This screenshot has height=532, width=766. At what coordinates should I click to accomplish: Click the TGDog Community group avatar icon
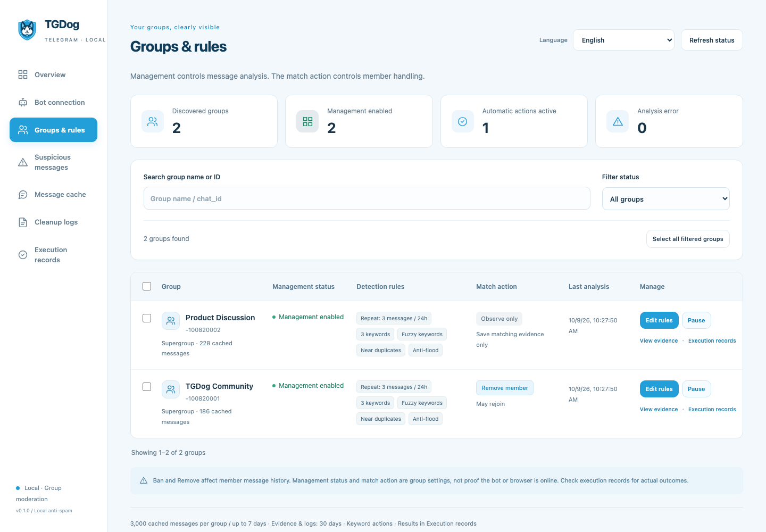pyautogui.click(x=171, y=389)
